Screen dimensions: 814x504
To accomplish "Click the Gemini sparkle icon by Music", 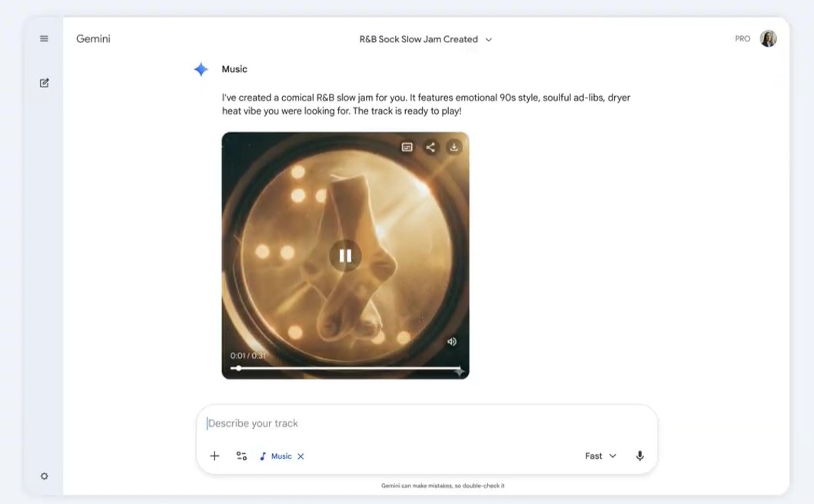I will tap(201, 69).
